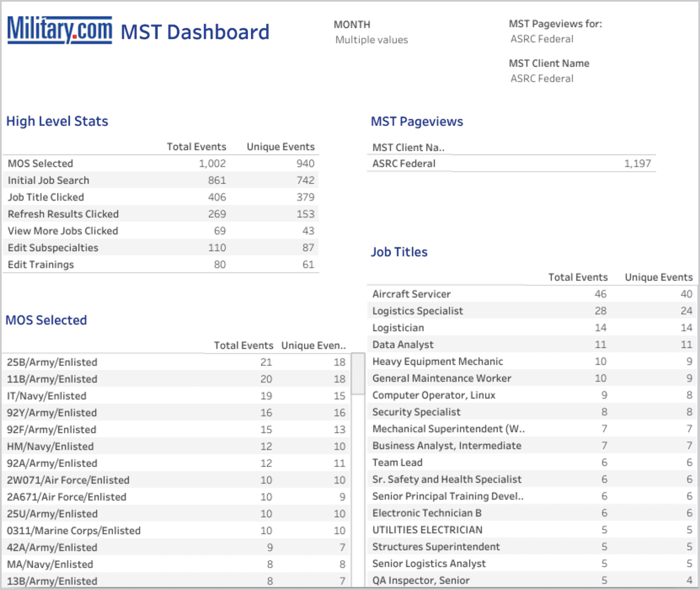Click the 'MOS Selected' row in High Level Stats
This screenshot has width=700, height=590.
[161, 163]
